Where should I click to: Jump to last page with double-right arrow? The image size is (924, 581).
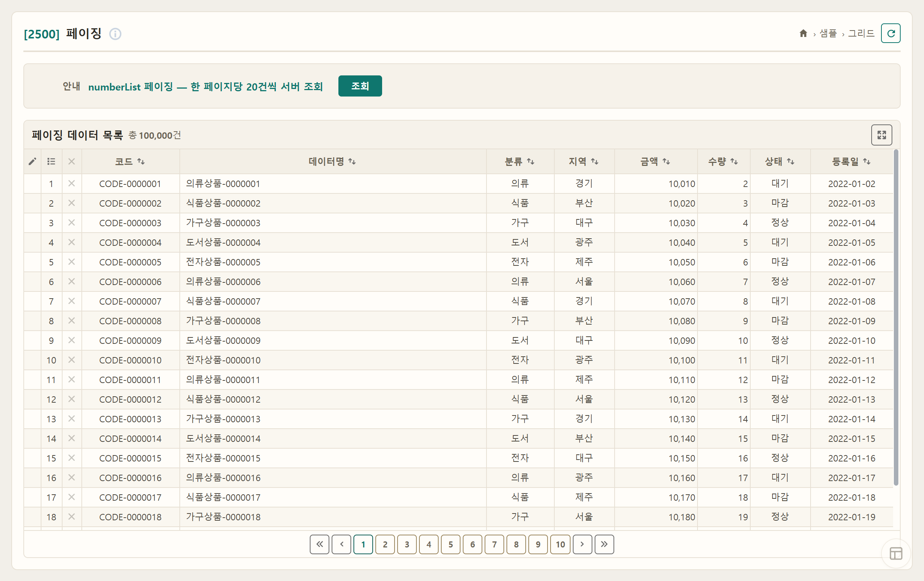[604, 544]
